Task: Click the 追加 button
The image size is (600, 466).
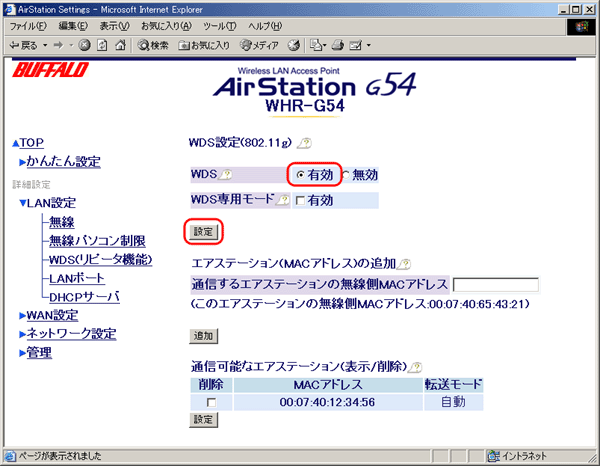Action: (x=204, y=336)
